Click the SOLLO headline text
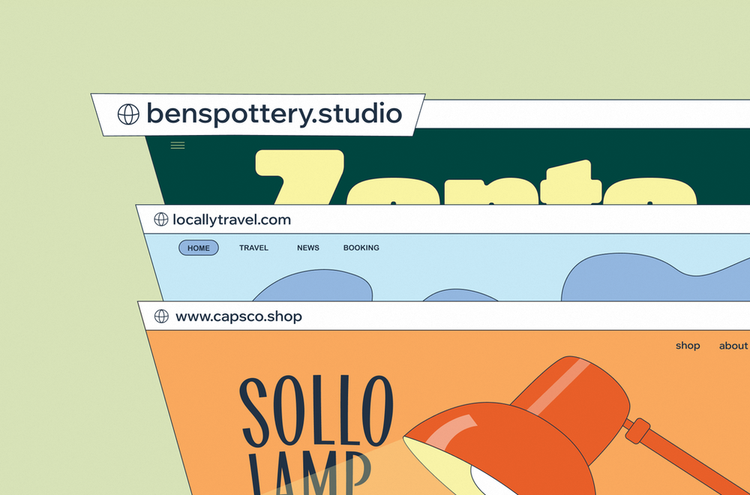 pos(316,411)
